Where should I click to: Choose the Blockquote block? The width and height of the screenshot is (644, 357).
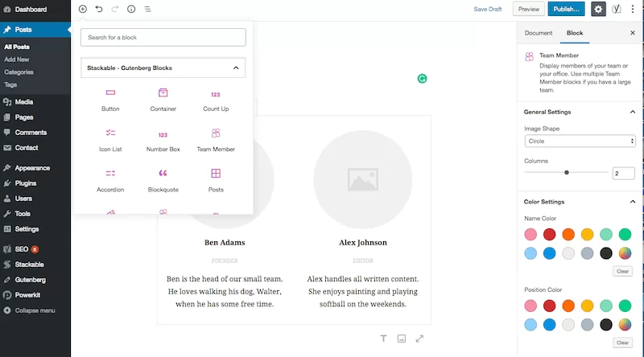click(163, 179)
